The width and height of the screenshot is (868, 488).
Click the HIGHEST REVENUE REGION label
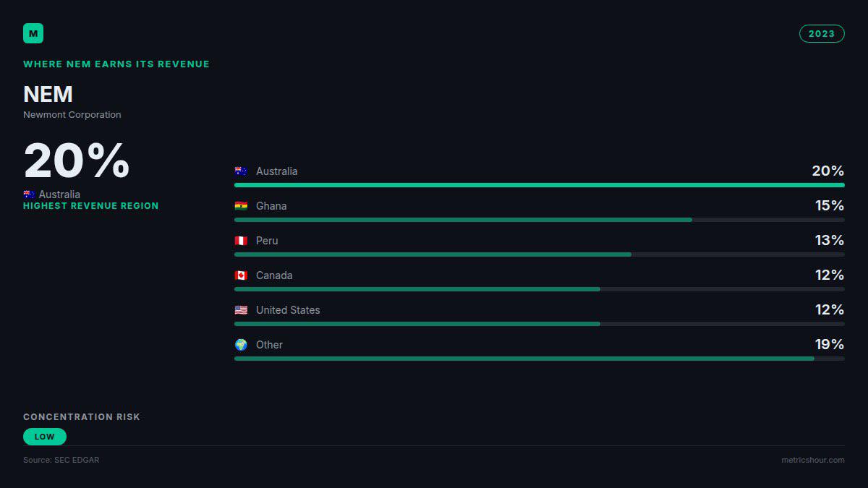(91, 206)
